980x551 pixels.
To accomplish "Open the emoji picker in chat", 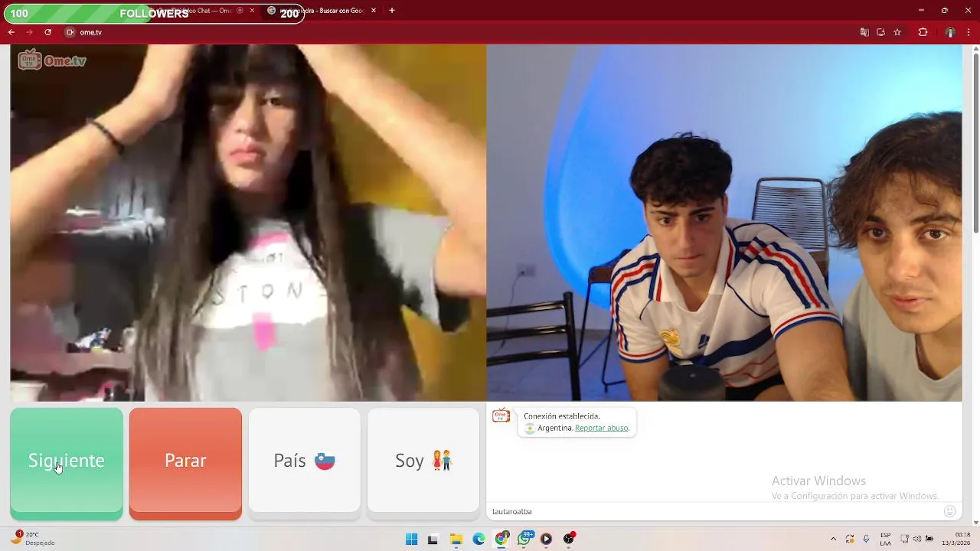I will pos(950,511).
